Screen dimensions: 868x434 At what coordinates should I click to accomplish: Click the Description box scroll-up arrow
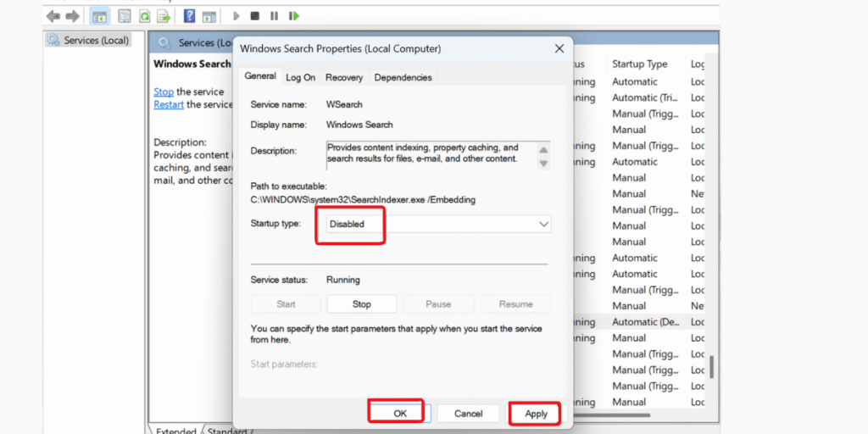(543, 150)
